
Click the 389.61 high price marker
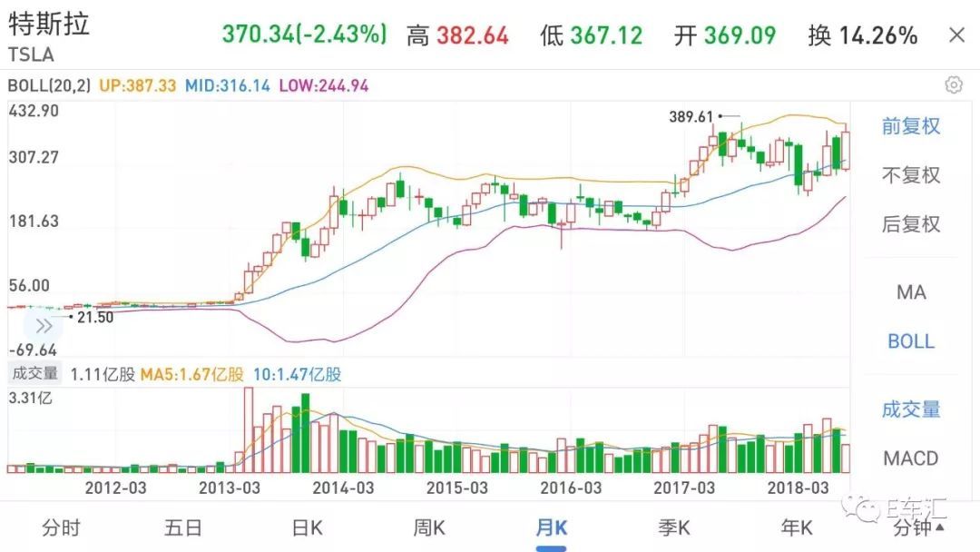[x=692, y=117]
